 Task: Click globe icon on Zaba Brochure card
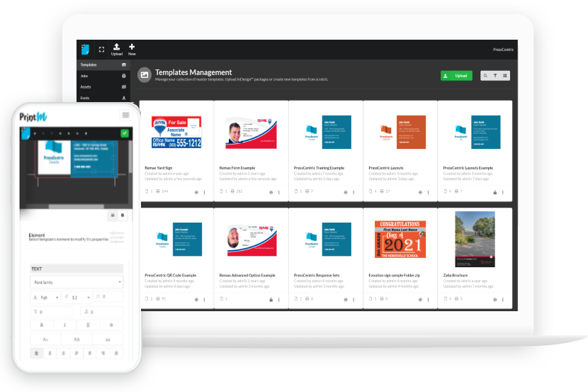(494, 300)
